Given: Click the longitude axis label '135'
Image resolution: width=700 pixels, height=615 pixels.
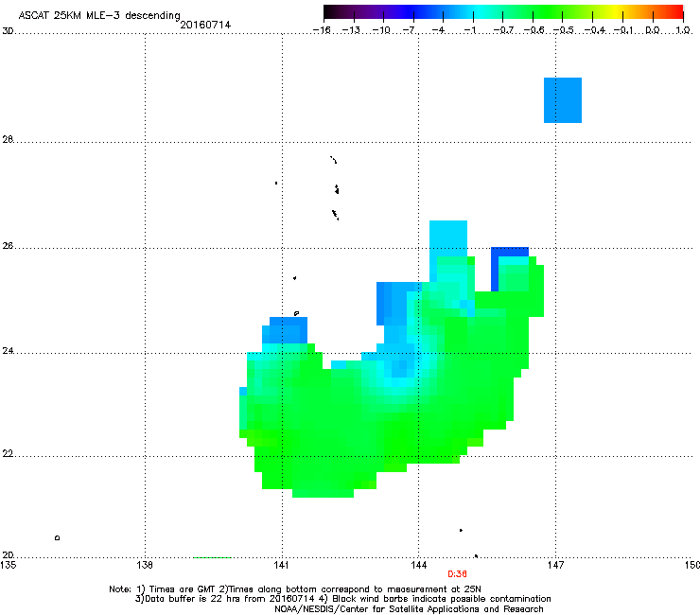Looking at the screenshot, I should tap(8, 565).
